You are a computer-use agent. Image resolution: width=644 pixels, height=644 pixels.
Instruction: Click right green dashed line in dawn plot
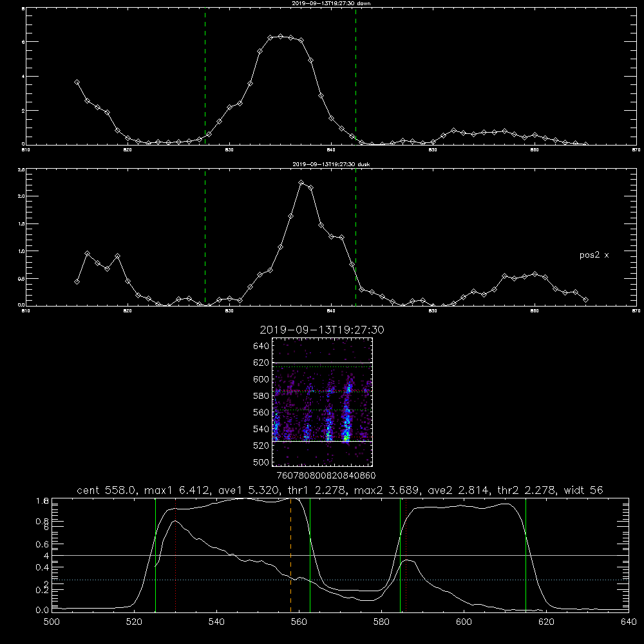(x=355, y=76)
